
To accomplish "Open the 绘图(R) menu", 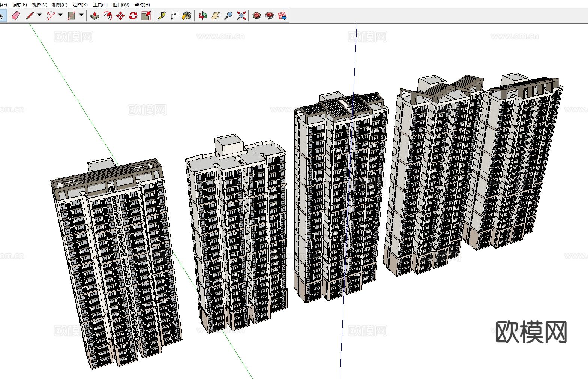I will pyautogui.click(x=80, y=5).
